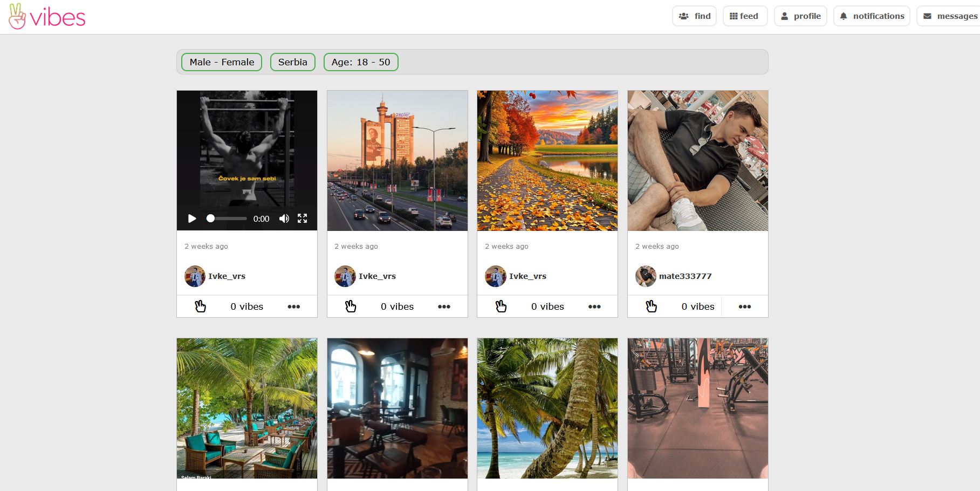Mute the video volume icon
Screen dimensions: 980x491
click(x=284, y=219)
